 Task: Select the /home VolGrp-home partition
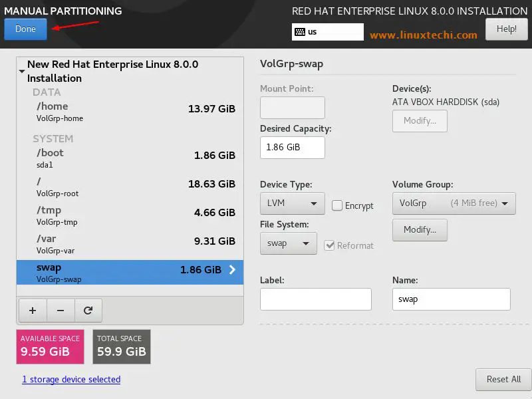(130, 112)
